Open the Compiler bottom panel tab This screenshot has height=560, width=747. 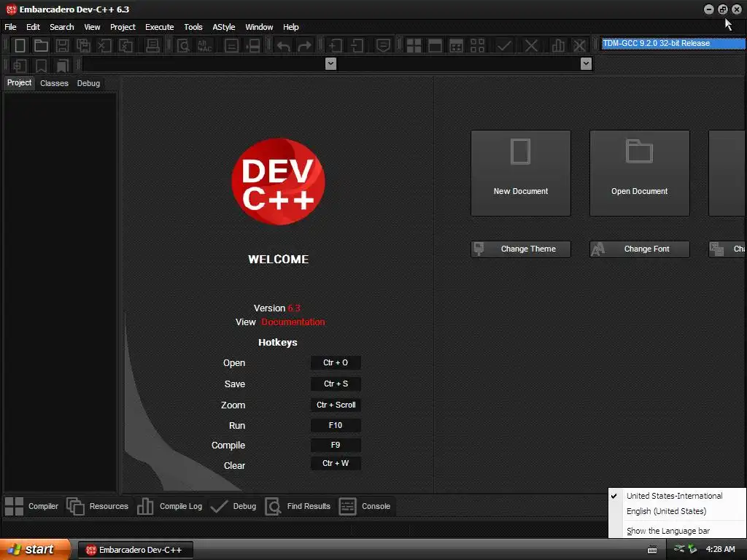tap(32, 506)
